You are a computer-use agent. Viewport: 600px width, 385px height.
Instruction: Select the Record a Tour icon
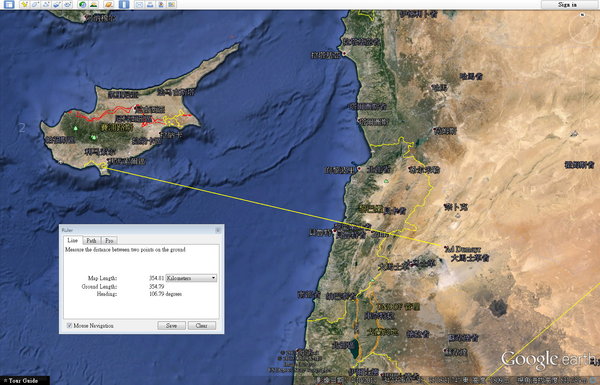coord(68,5)
